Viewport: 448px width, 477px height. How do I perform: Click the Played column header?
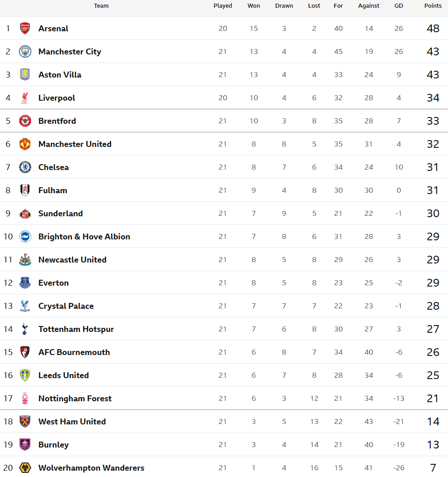pyautogui.click(x=223, y=6)
